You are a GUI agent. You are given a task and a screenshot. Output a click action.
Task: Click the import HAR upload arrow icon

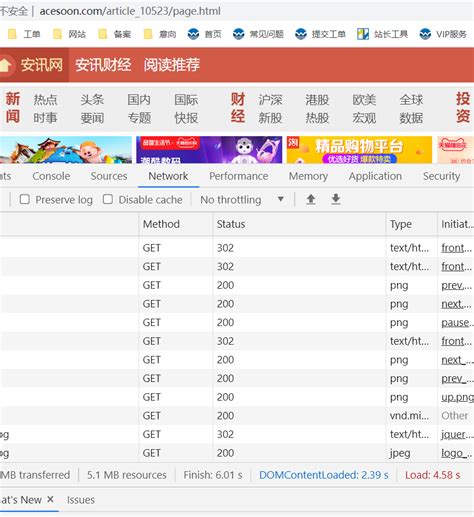tap(311, 199)
